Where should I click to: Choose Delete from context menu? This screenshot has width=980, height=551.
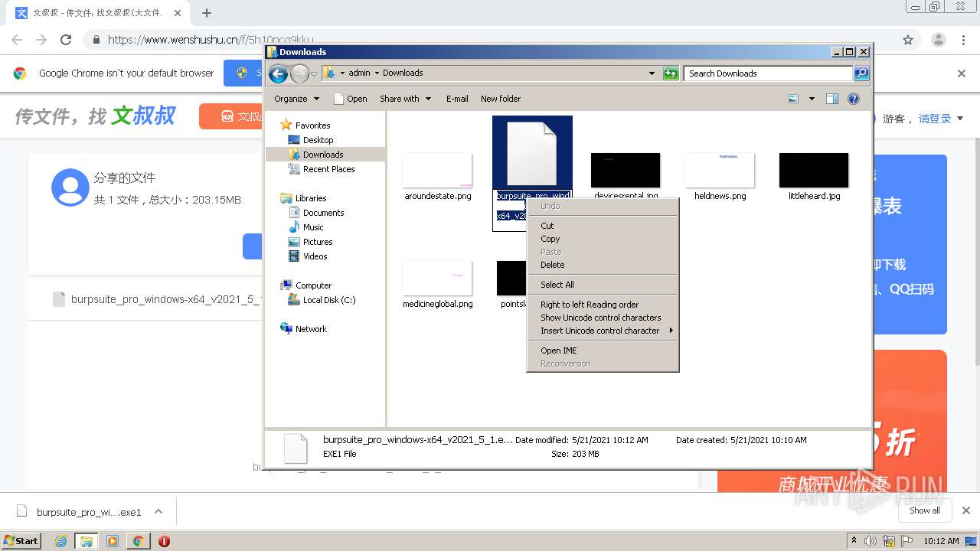tap(603, 265)
